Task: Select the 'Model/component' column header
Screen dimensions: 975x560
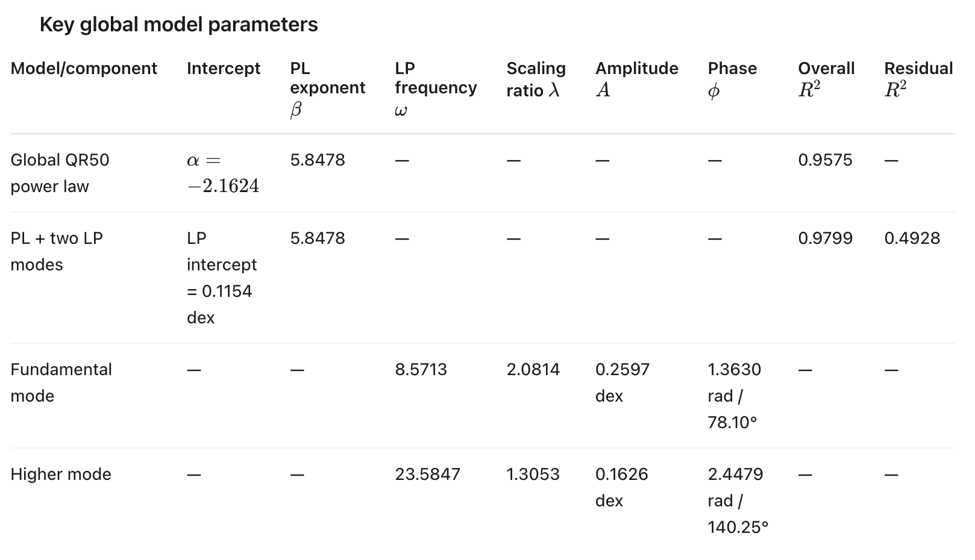Action: pos(84,69)
